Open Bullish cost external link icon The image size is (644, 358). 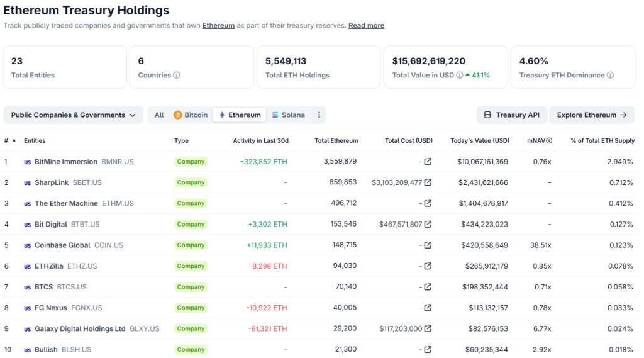click(x=428, y=350)
